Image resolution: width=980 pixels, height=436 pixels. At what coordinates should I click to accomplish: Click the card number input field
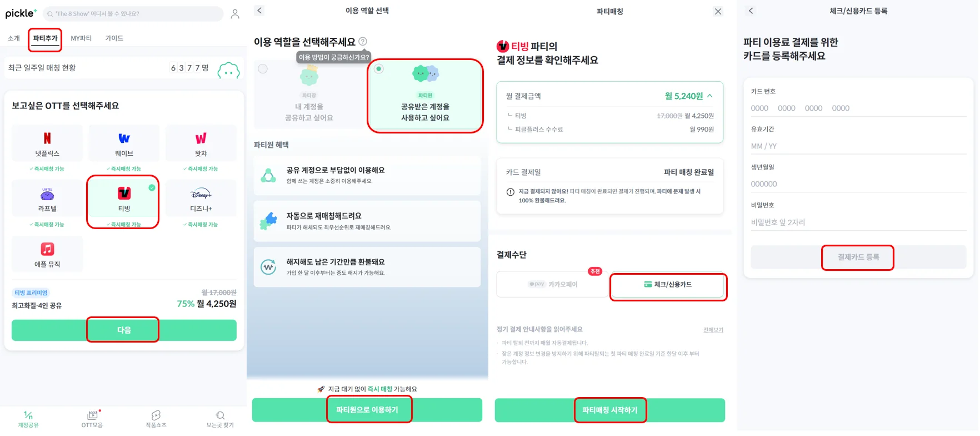pyautogui.click(x=858, y=108)
